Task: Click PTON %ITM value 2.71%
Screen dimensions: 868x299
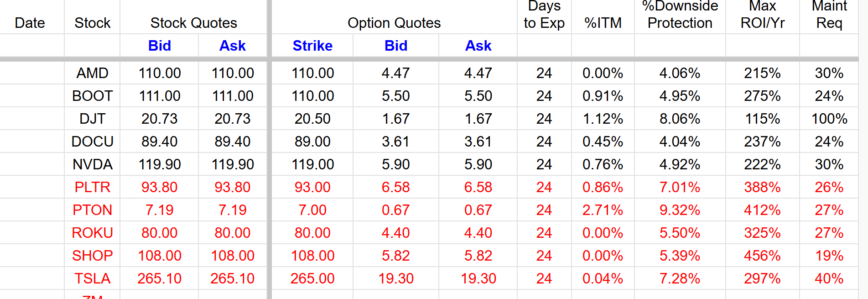Action: coord(603,210)
